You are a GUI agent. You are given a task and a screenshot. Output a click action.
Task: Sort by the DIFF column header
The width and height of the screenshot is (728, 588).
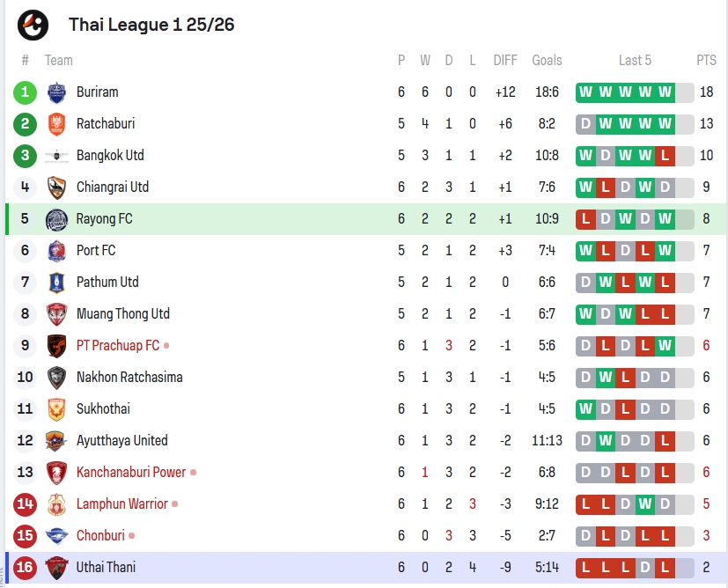coord(505,61)
